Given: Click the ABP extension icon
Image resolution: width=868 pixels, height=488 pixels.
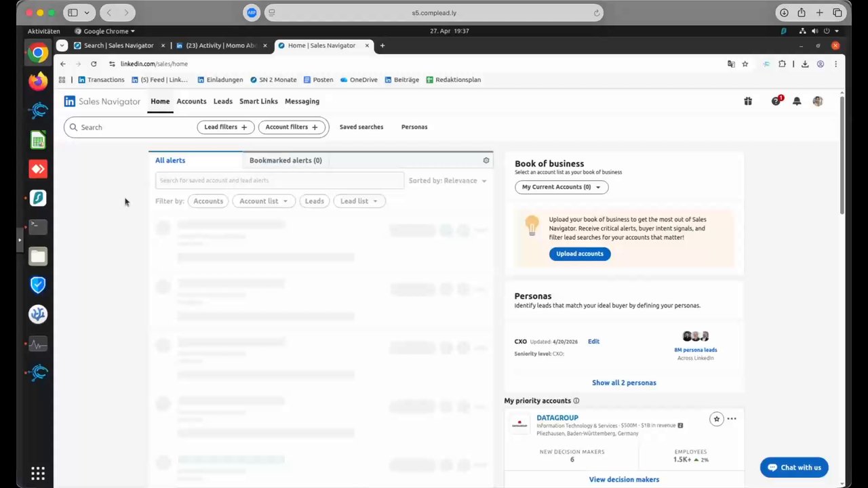Looking at the screenshot, I should [x=252, y=12].
